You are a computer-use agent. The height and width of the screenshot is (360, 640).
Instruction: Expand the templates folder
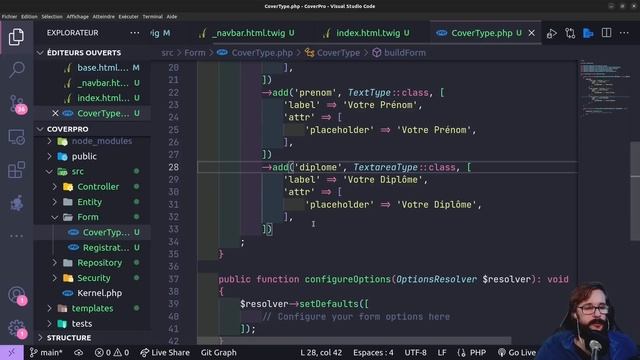pos(92,309)
